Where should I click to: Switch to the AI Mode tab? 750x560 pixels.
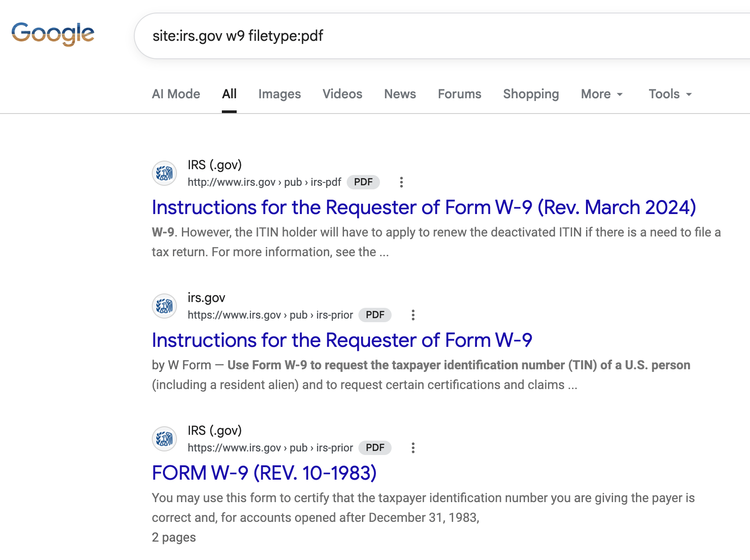(176, 94)
